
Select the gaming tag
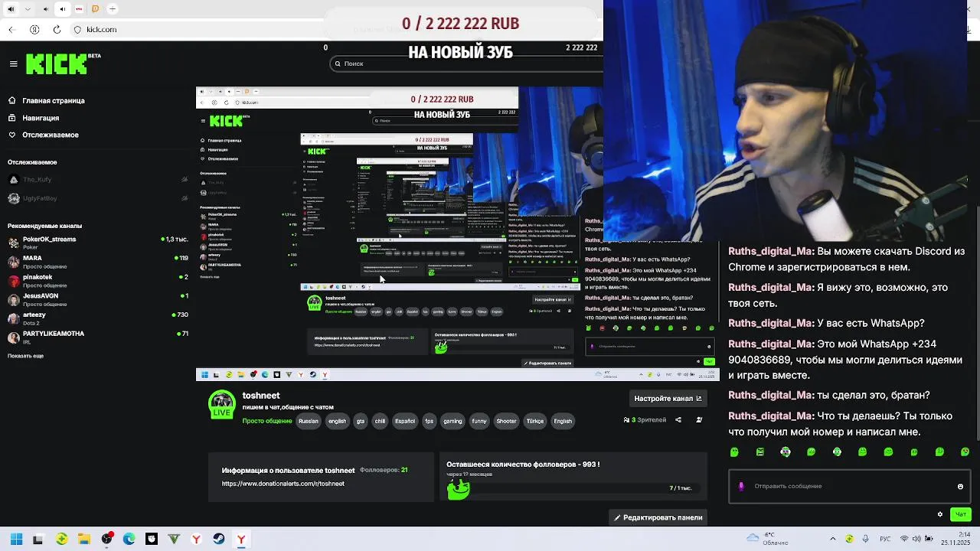tap(452, 421)
